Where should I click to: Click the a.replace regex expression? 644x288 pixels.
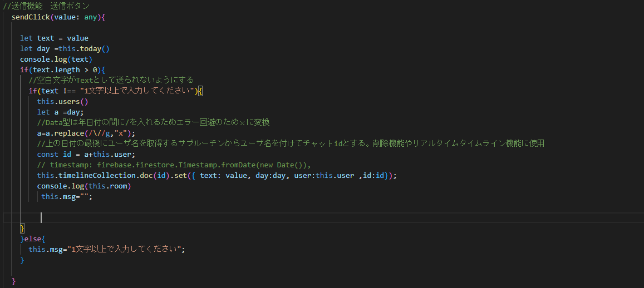point(86,134)
